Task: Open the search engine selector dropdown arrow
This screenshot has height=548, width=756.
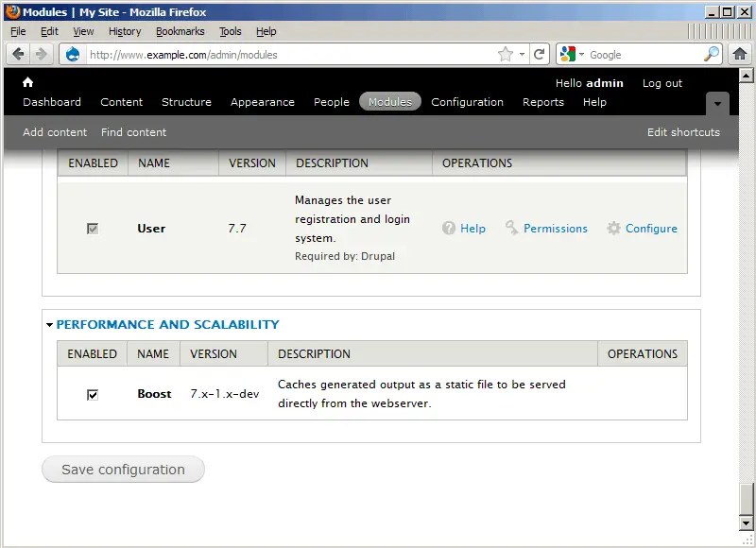Action: (581, 55)
